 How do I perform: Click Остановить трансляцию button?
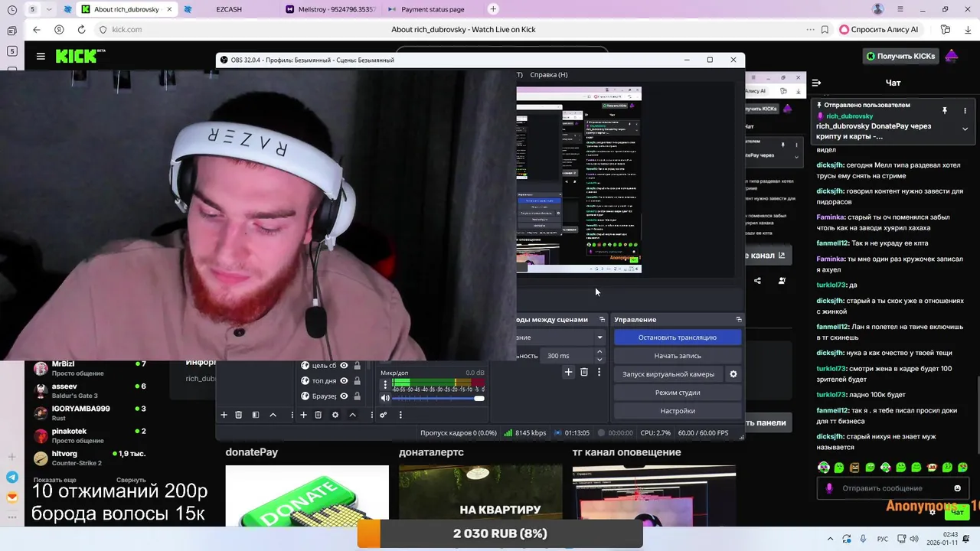[x=678, y=337]
